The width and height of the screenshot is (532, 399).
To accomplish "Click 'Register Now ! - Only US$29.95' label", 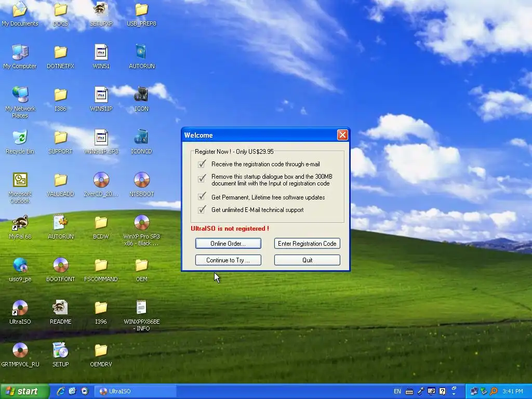I will [234, 152].
